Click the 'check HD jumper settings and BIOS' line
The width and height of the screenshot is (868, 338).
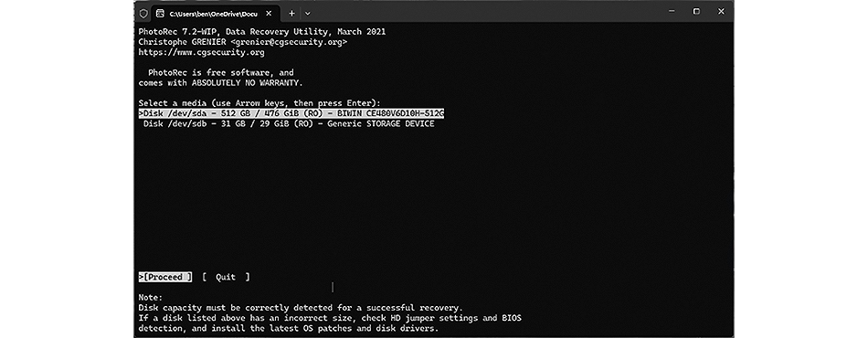coord(330,318)
